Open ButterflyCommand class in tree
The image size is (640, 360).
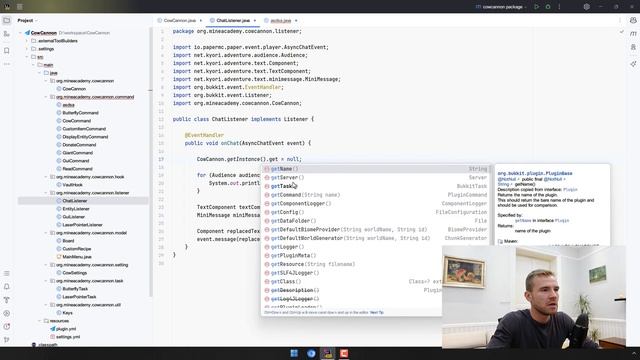pyautogui.click(x=80, y=113)
